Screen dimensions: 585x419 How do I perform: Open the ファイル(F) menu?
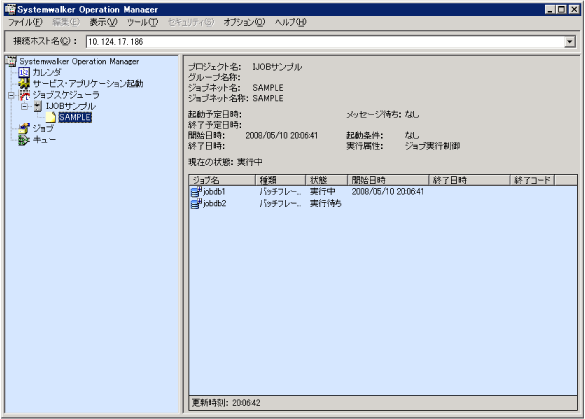click(25, 22)
